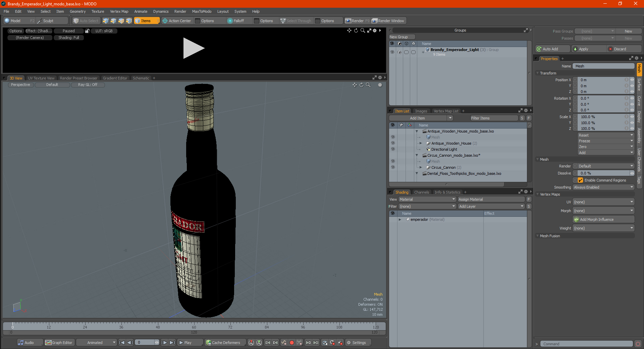Image resolution: width=644 pixels, height=349 pixels.
Task: Toggle shader tree visibility column eye
Action: tap(392, 213)
